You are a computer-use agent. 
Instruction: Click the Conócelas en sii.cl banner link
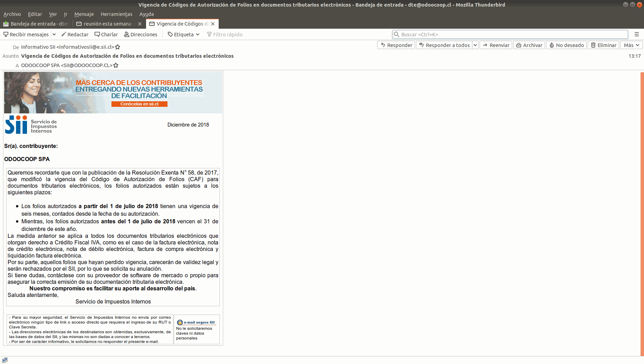pos(139,104)
